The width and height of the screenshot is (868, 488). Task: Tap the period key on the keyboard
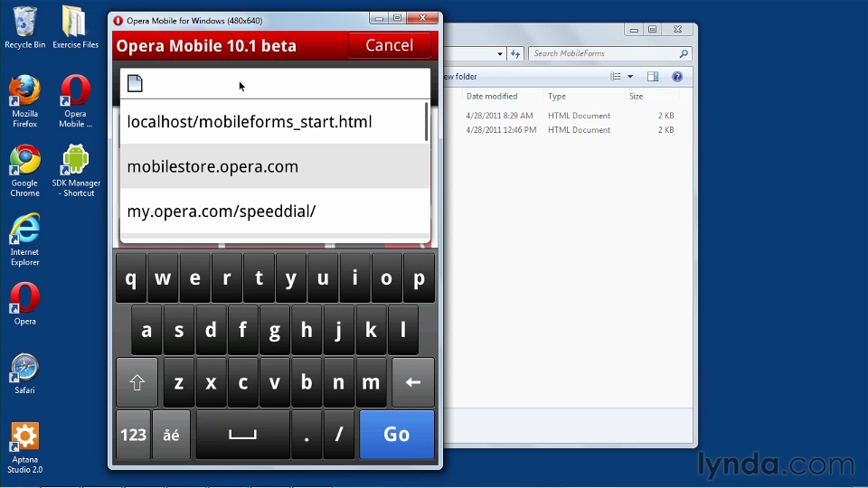307,435
